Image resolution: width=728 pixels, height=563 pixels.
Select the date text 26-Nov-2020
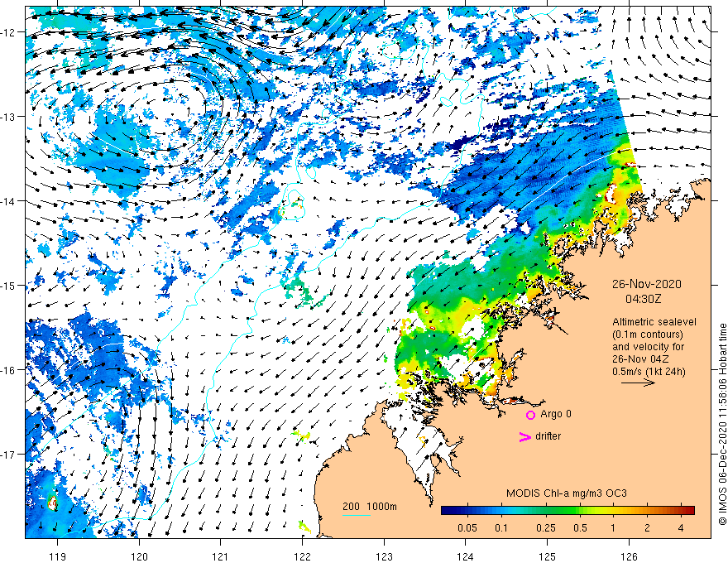tap(646, 284)
